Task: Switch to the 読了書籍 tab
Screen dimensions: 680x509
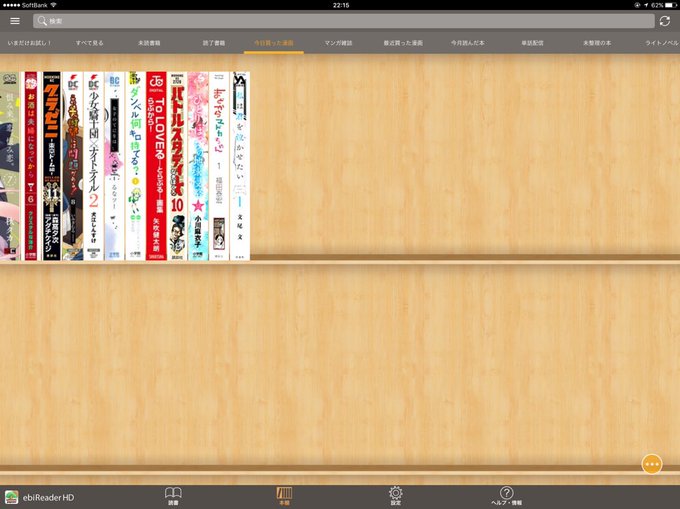Action: 214,43
